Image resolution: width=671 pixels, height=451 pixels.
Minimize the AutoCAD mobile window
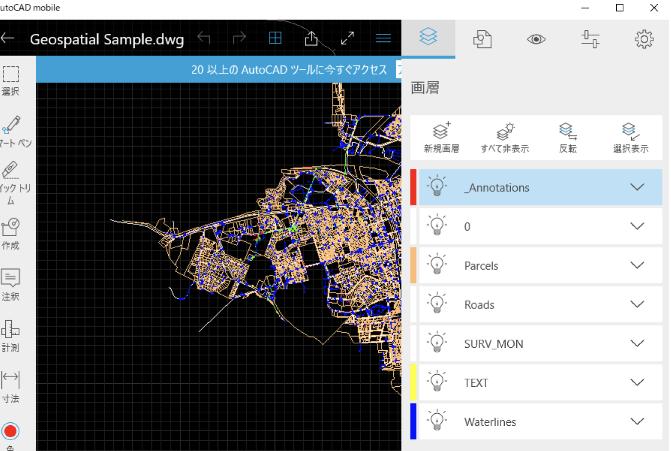click(x=585, y=8)
